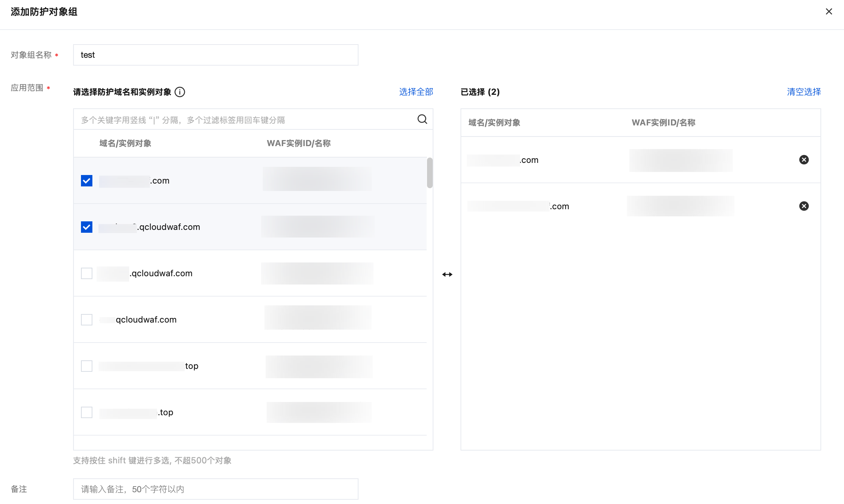Click WAF实例ID/名称 header in selected panel
This screenshot has height=504, width=844.
coord(663,123)
